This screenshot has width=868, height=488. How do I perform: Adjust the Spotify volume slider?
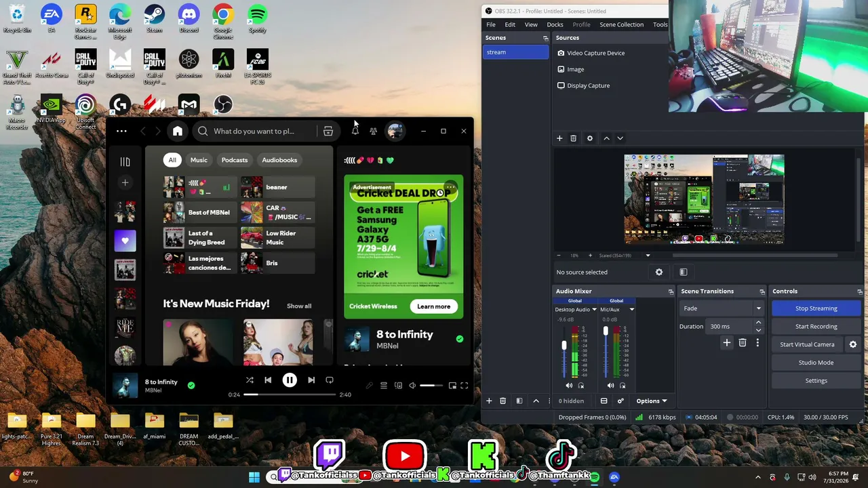pos(431,386)
